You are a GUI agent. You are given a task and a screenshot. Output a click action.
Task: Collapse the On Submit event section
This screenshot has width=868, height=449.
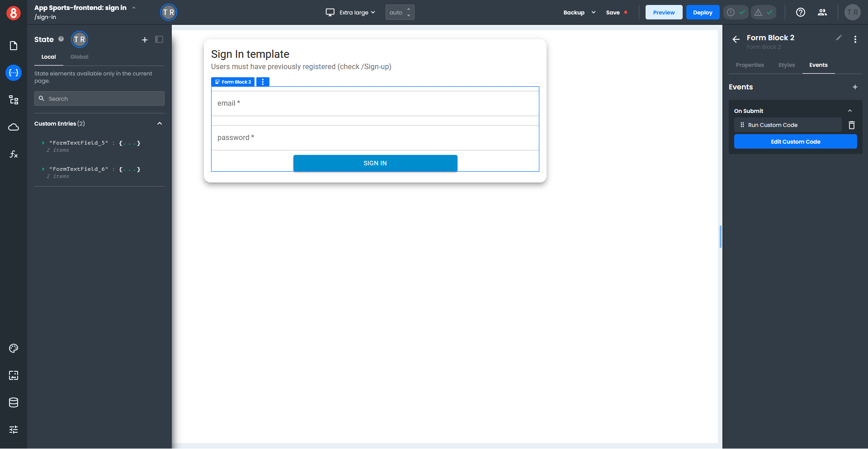[849, 111]
